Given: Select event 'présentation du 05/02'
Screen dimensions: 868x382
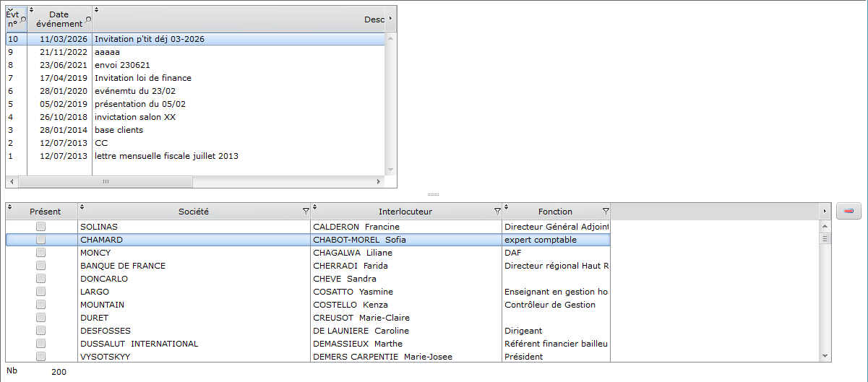Looking at the screenshot, I should pyautogui.click(x=195, y=104).
